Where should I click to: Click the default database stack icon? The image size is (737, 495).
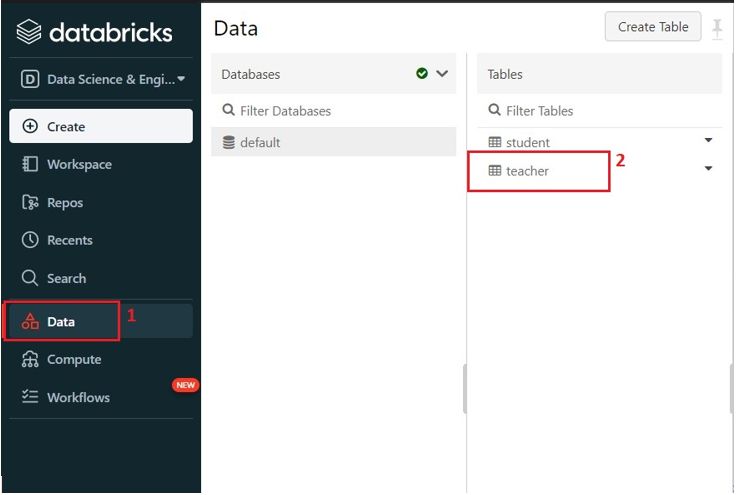tap(228, 142)
